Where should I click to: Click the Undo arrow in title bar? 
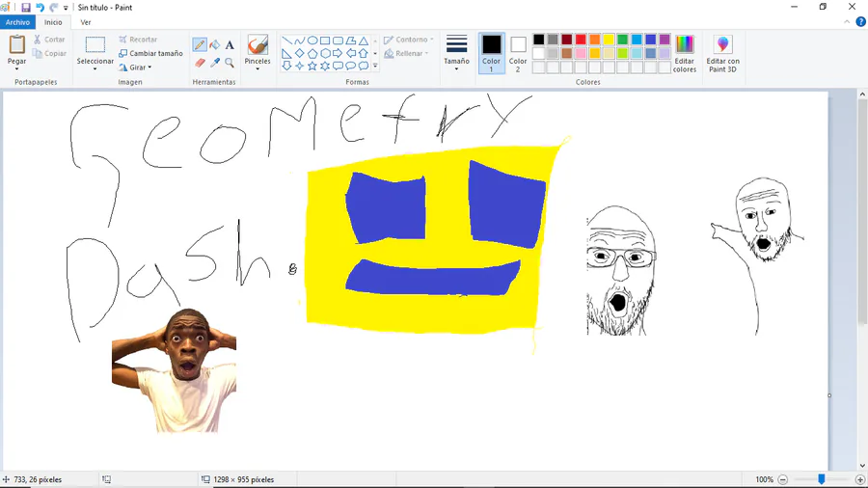point(40,7)
